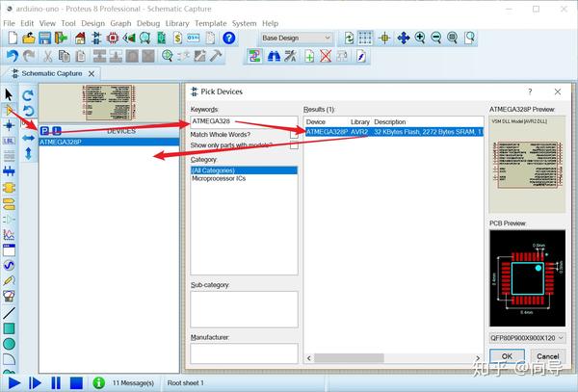
Task: Switch to Schematic Capture tab
Action: (52, 74)
